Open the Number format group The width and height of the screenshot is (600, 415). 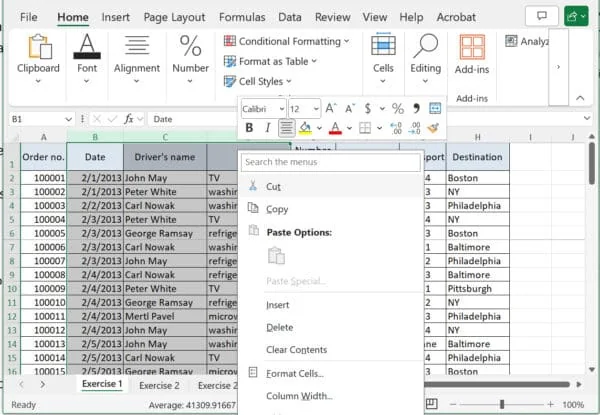click(190, 59)
